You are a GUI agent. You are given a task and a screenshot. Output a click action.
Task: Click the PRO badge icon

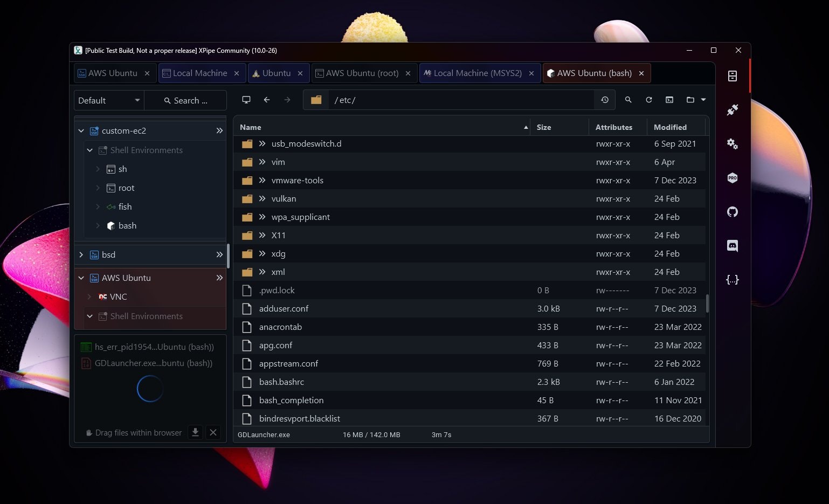[x=732, y=178]
